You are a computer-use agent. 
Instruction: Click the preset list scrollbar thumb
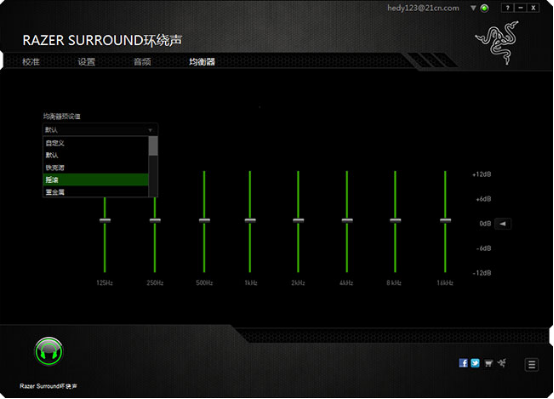[153, 146]
